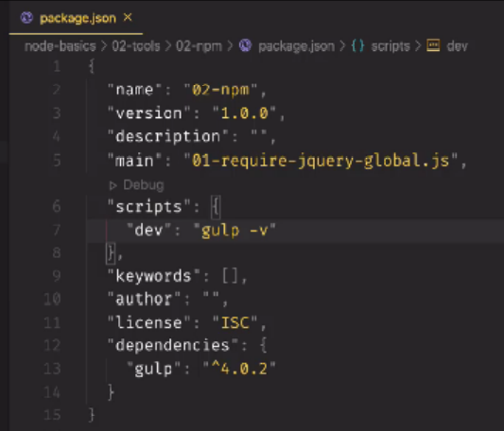Place cursor in the "gulp -v" value
The height and width of the screenshot is (431, 504).
point(235,231)
